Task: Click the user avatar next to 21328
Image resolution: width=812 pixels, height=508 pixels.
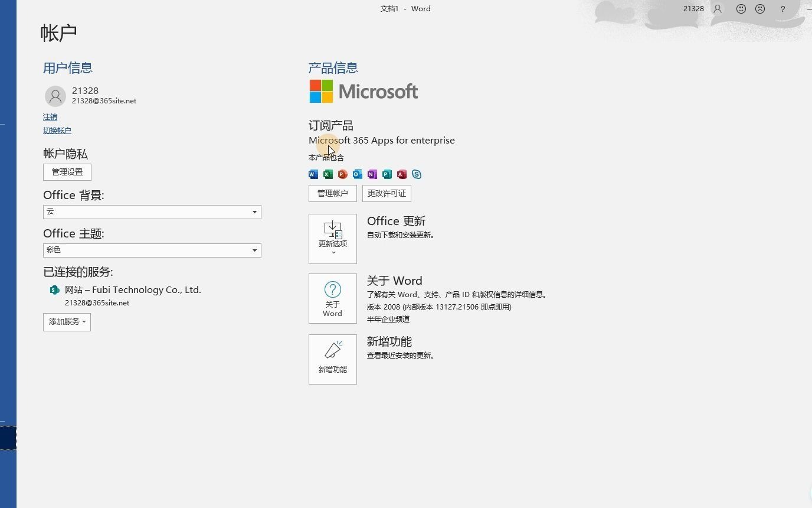Action: point(55,96)
